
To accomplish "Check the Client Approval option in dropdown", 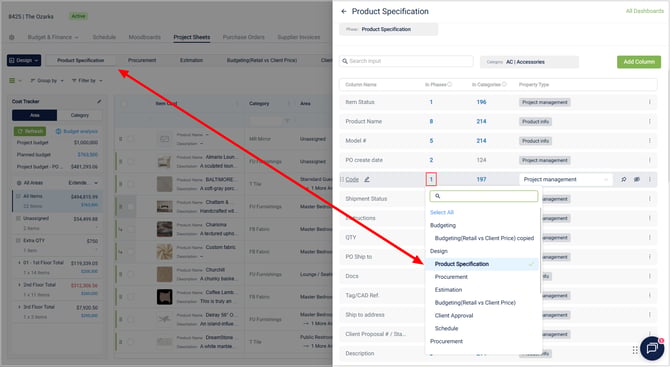I will [454, 315].
